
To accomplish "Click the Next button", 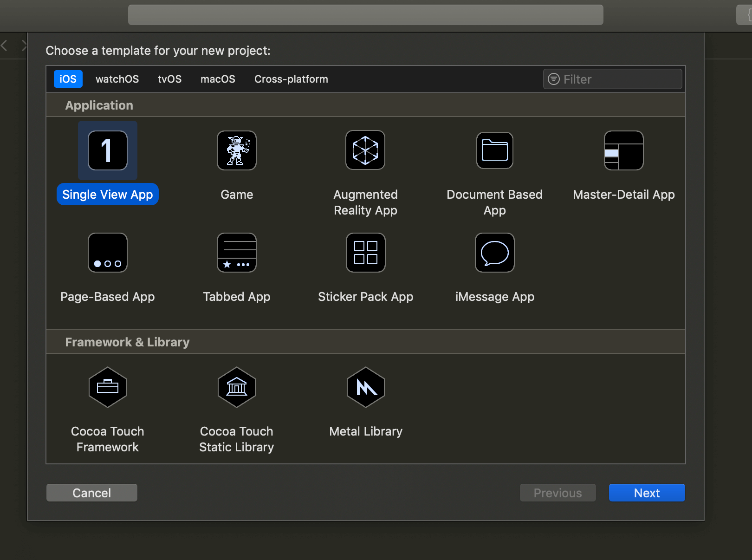I will [647, 493].
